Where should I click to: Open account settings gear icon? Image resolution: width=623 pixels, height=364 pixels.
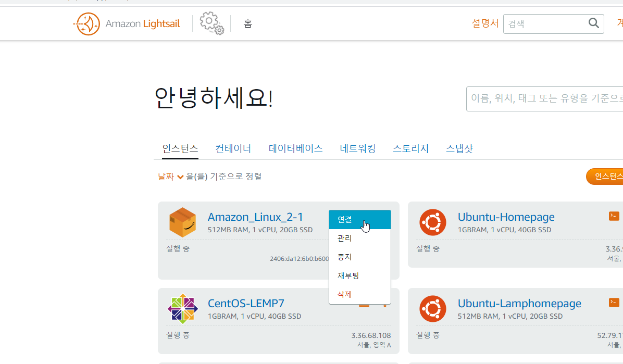(212, 23)
